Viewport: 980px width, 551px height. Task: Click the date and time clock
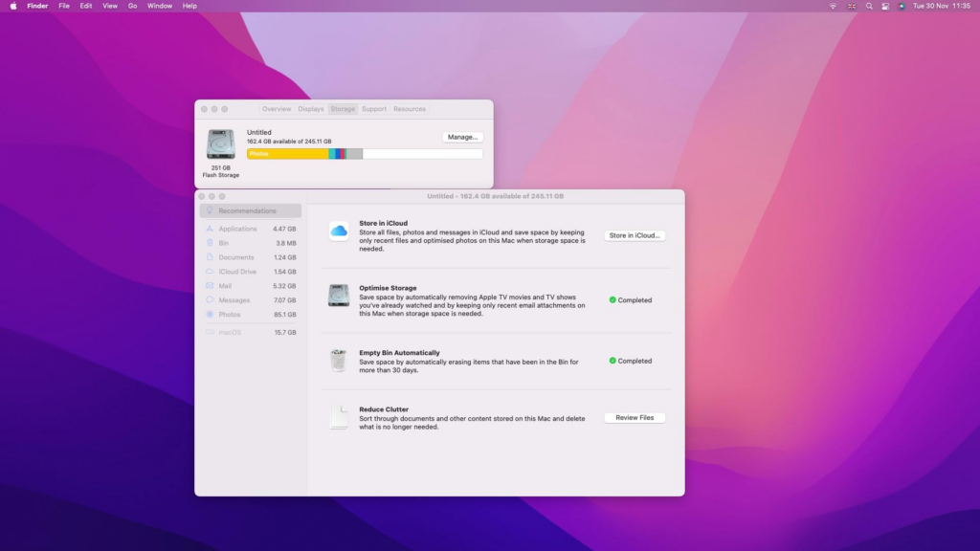[x=942, y=7]
